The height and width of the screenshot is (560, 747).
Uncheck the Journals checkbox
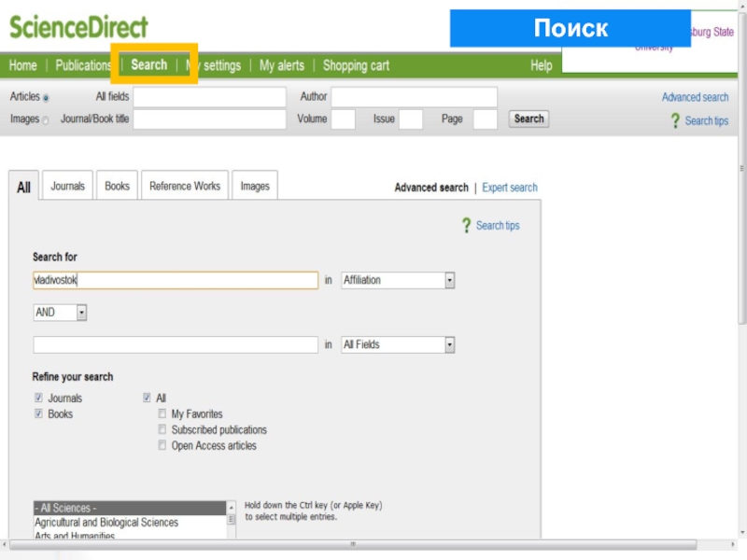tap(38, 398)
